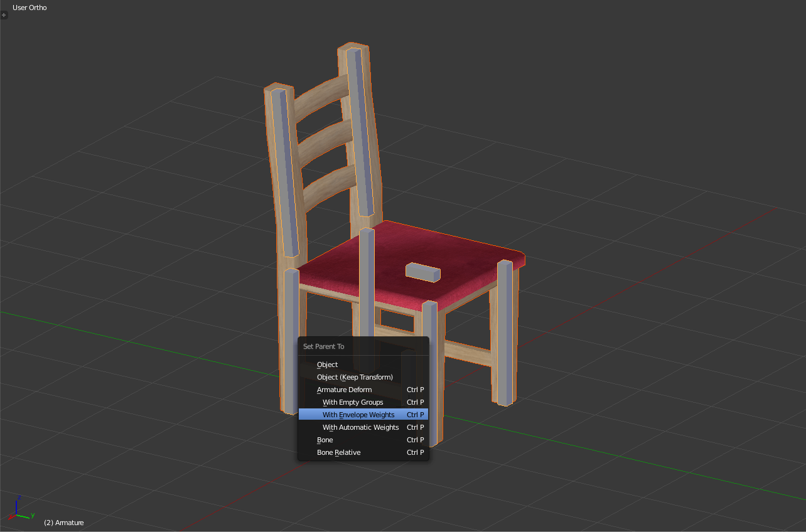Choose With Empty Groups option

point(352,402)
